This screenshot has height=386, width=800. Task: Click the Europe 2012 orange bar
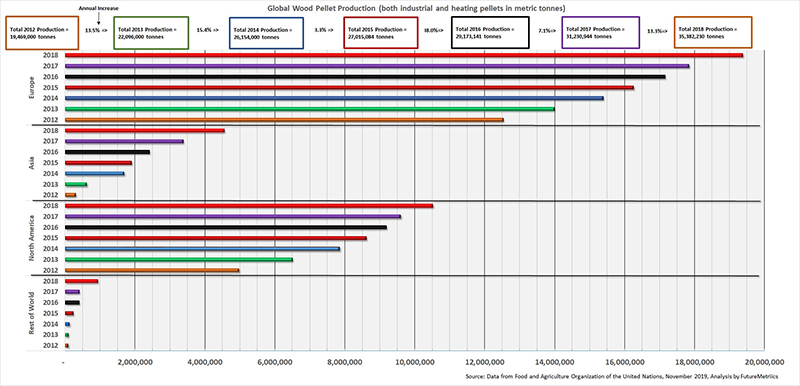pos(284,120)
